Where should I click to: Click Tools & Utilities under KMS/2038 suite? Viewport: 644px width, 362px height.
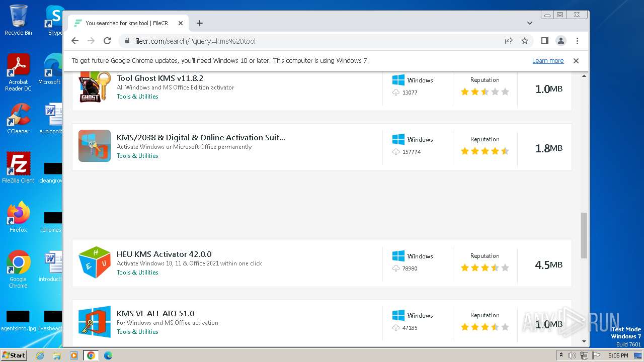coord(137,156)
